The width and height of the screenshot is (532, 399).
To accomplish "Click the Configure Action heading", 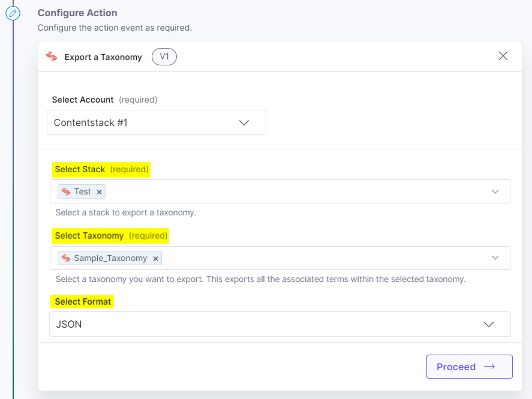I will 77,13.
